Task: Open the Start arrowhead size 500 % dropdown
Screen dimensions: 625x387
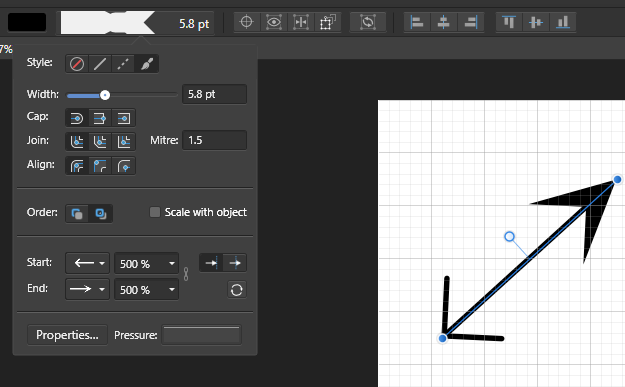Action: click(x=146, y=263)
